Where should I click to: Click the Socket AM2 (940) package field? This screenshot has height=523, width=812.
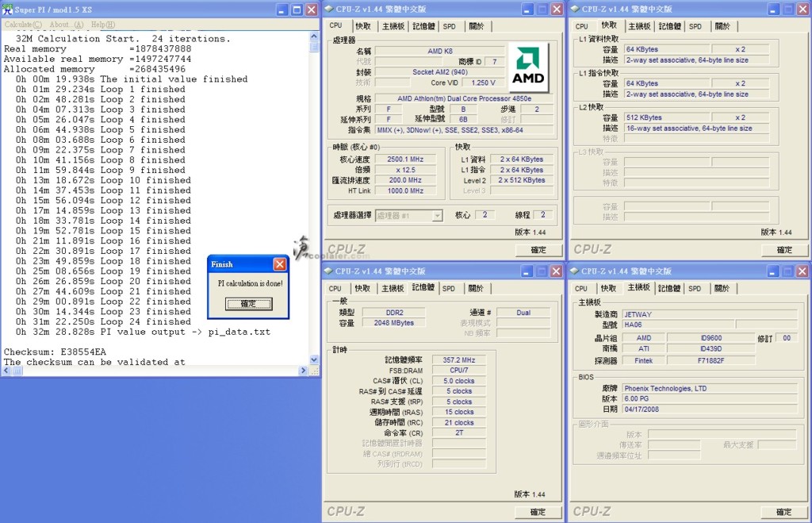coord(439,72)
